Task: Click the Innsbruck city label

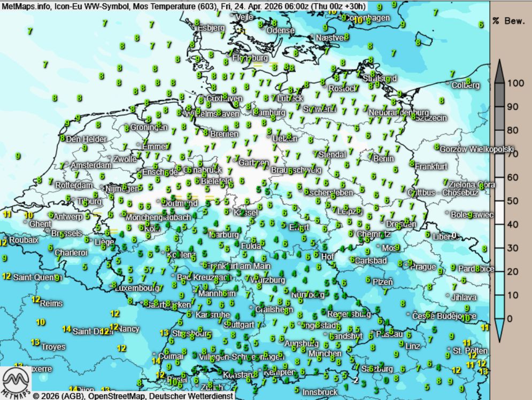Action: pos(320,392)
